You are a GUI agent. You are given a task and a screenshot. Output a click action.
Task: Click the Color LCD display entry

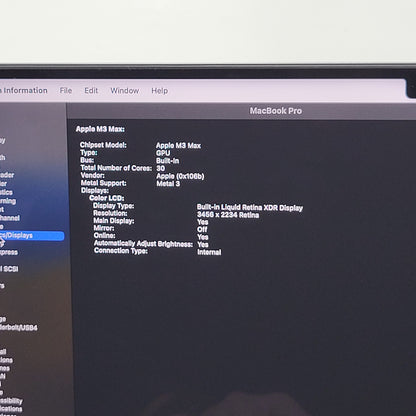(x=106, y=198)
